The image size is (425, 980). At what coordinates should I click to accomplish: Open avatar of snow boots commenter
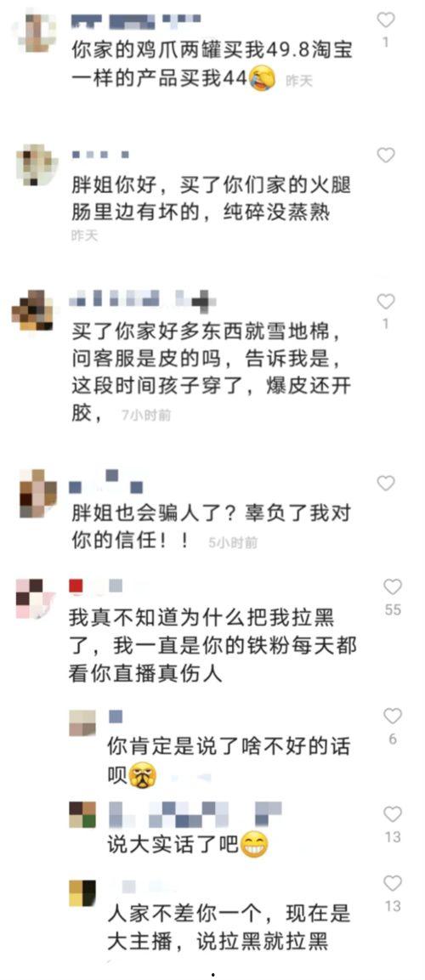pyautogui.click(x=32, y=310)
